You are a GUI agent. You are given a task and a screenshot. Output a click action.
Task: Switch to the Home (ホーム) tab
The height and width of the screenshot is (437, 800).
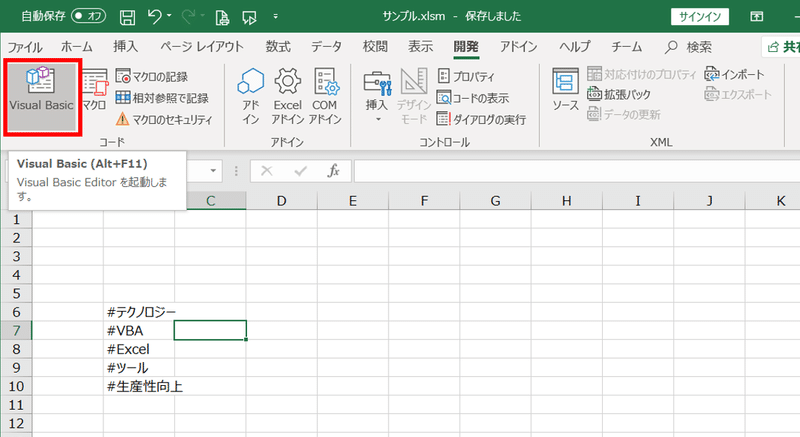77,47
